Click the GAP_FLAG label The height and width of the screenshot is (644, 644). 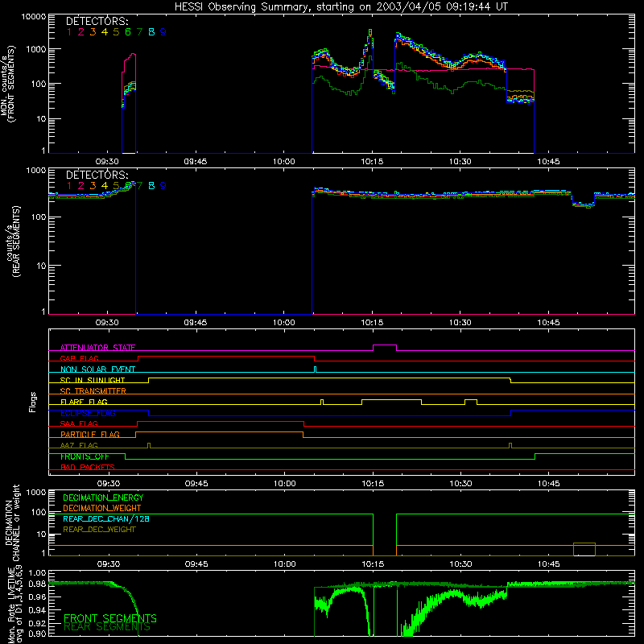[79, 358]
